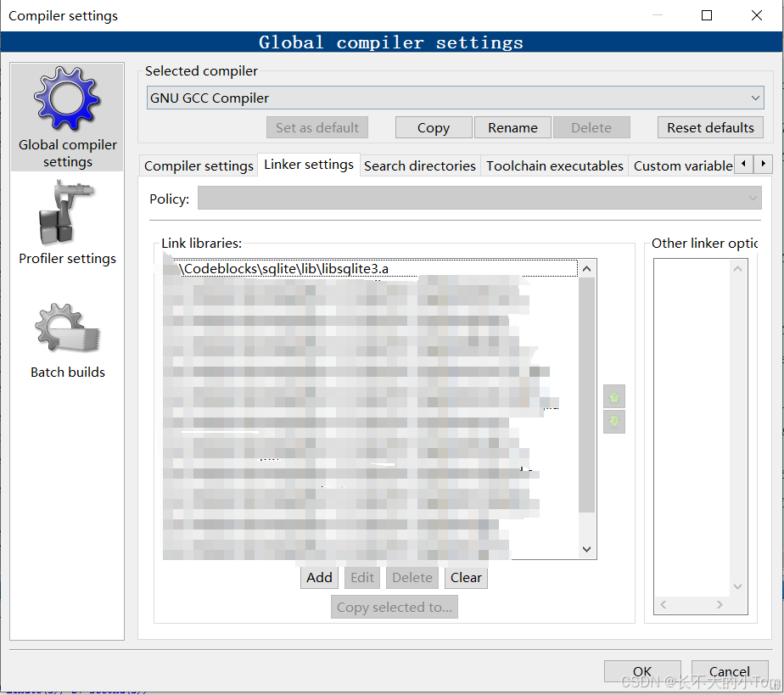
Task: Select the Linker settings tab
Action: point(308,165)
